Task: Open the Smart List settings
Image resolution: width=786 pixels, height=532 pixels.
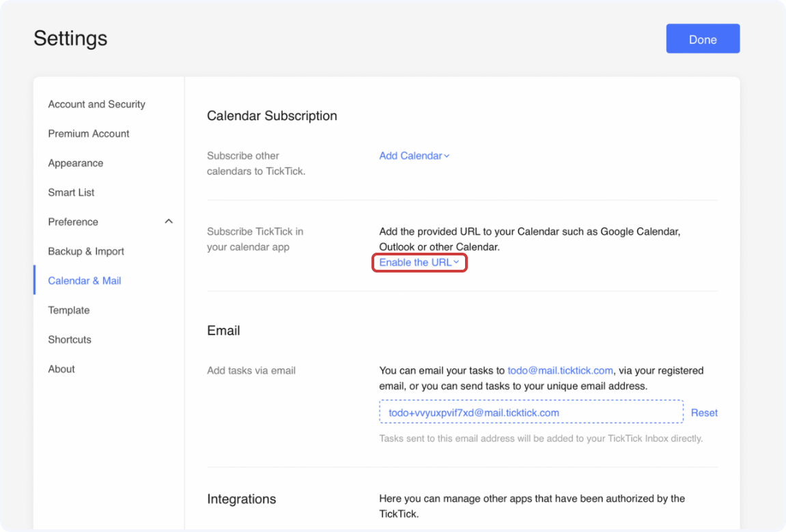Action: point(71,193)
